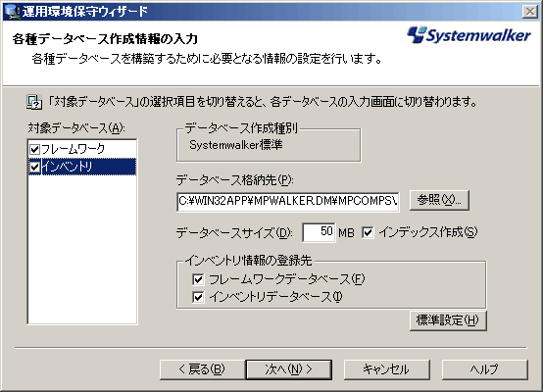Go back with < 戻る(B) button
Image resolution: width=543 pixels, height=392 pixels.
coord(202,369)
